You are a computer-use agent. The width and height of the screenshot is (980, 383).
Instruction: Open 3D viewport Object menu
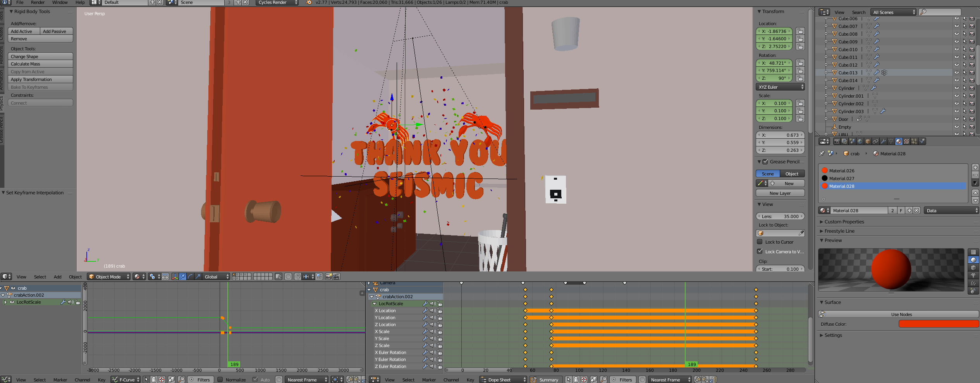click(x=75, y=277)
